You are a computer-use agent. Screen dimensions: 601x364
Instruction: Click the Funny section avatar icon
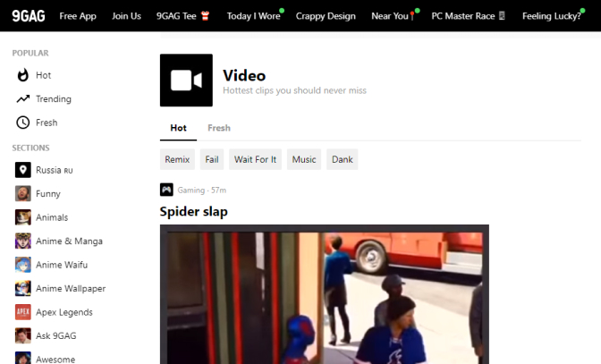coord(23,193)
